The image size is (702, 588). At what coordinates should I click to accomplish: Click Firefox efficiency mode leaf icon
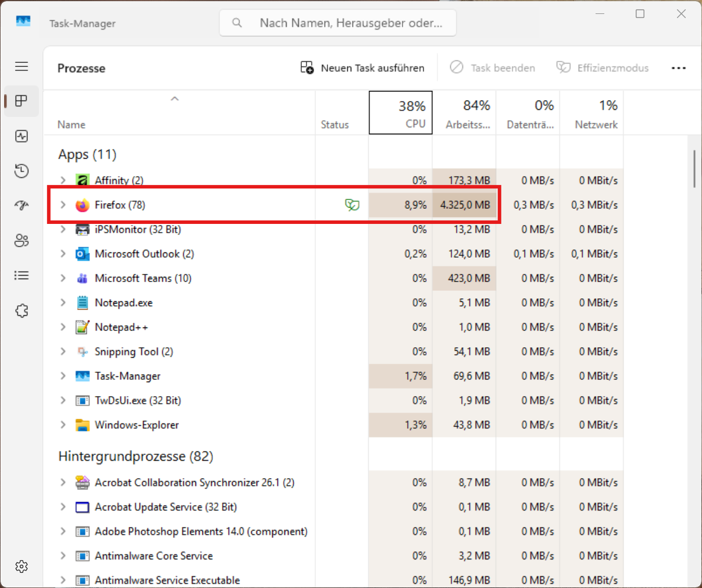tap(352, 205)
